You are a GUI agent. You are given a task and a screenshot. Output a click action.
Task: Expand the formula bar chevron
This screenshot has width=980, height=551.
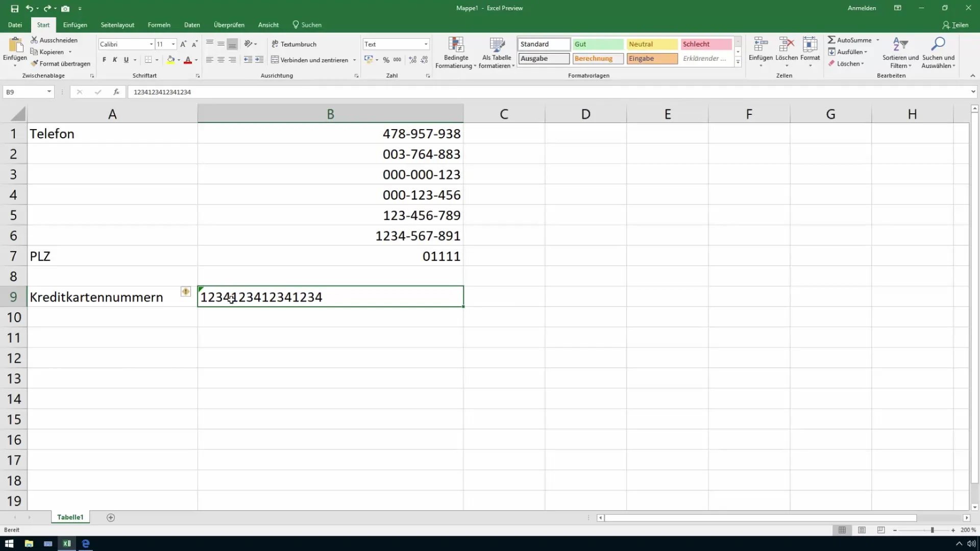tap(973, 92)
